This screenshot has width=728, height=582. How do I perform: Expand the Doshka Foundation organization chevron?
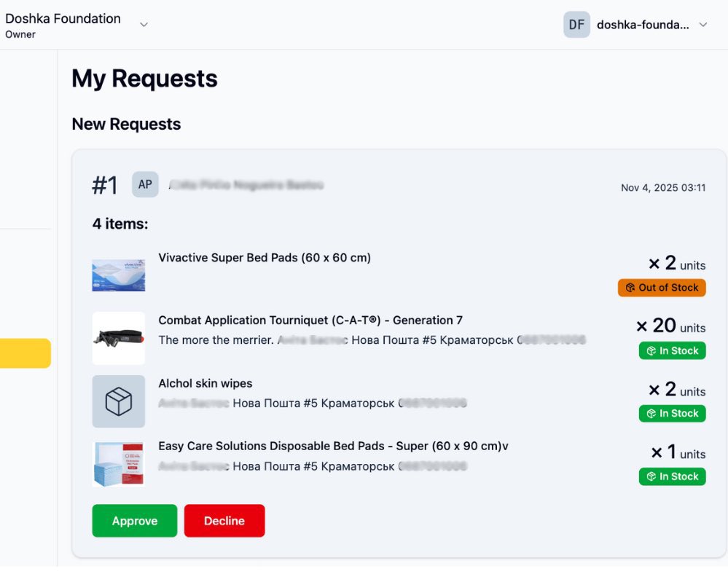click(144, 25)
